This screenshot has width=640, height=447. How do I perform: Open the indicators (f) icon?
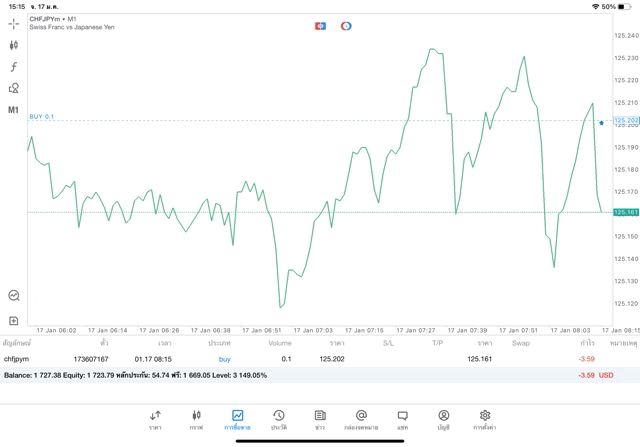(14, 67)
